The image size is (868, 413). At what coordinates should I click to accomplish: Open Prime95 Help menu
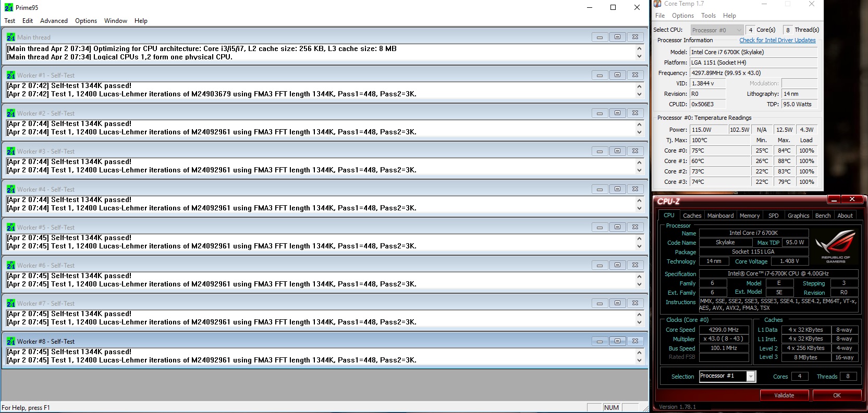(x=141, y=21)
